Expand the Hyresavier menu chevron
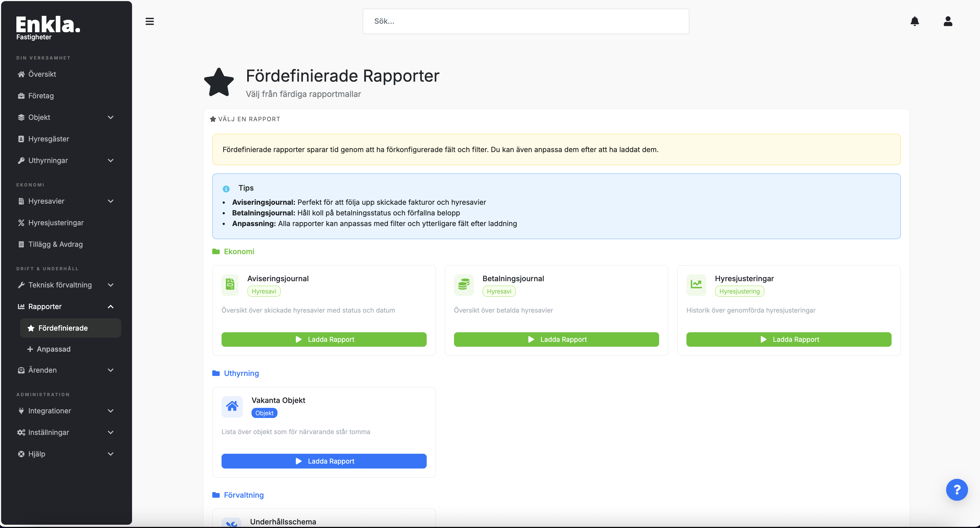 pos(111,201)
